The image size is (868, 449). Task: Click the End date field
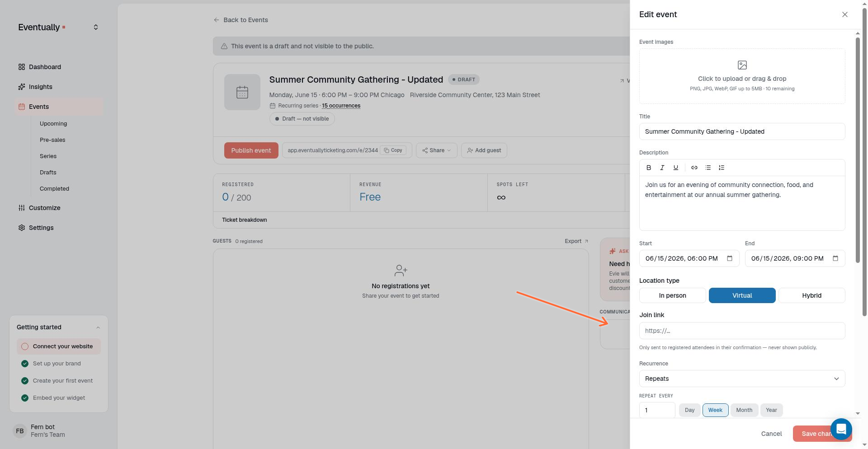[795, 258]
